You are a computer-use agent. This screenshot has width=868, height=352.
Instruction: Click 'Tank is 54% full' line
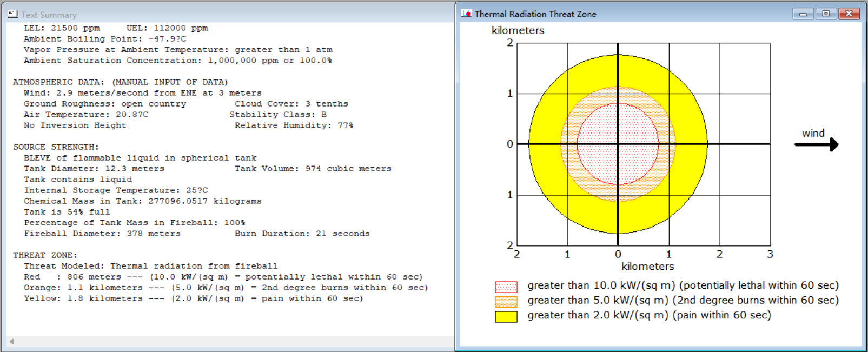pyautogui.click(x=67, y=212)
